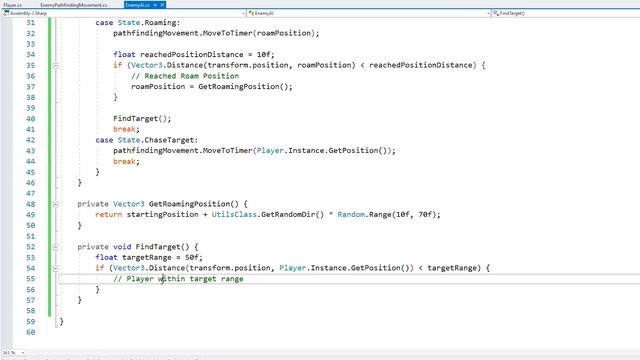
Task: Click 'FindTarget();' call on line 40
Action: [142, 119]
